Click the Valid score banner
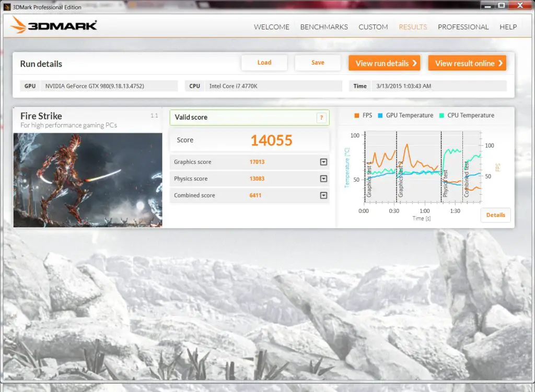Image resolution: width=535 pixels, height=392 pixels. point(249,117)
